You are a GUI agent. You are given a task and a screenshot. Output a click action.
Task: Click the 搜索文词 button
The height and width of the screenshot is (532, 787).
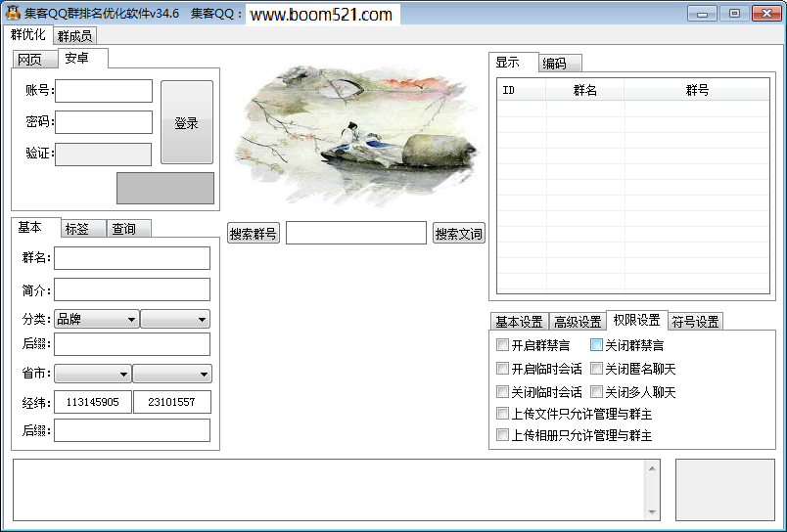pos(459,233)
